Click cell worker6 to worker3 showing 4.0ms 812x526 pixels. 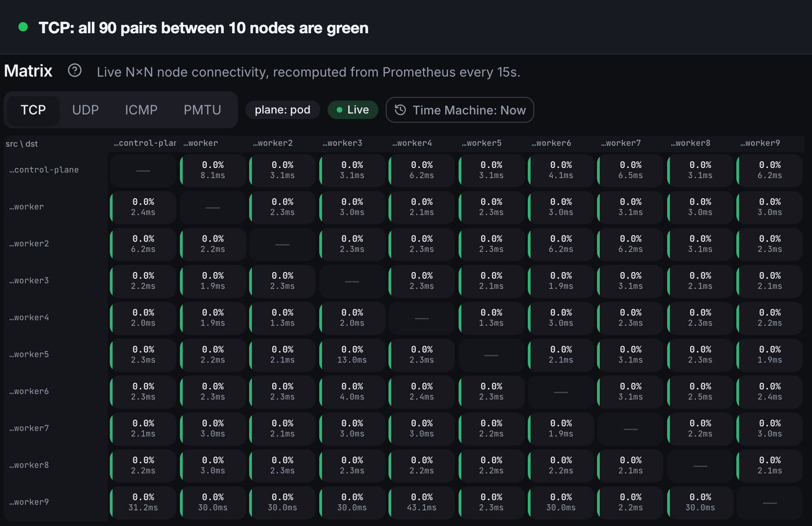coord(352,392)
